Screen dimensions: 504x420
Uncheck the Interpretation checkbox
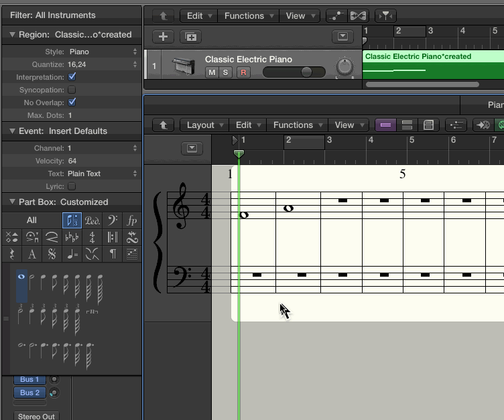(x=72, y=77)
